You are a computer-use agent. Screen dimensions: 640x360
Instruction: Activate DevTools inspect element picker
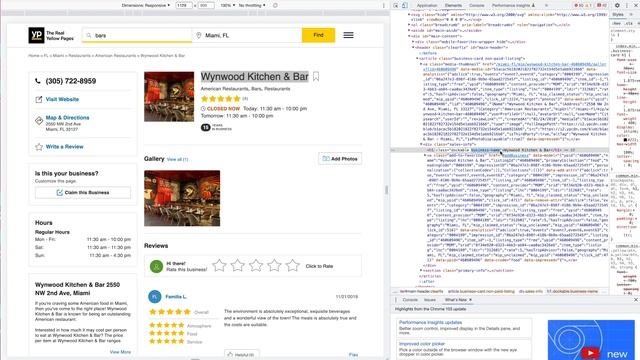click(396, 5)
